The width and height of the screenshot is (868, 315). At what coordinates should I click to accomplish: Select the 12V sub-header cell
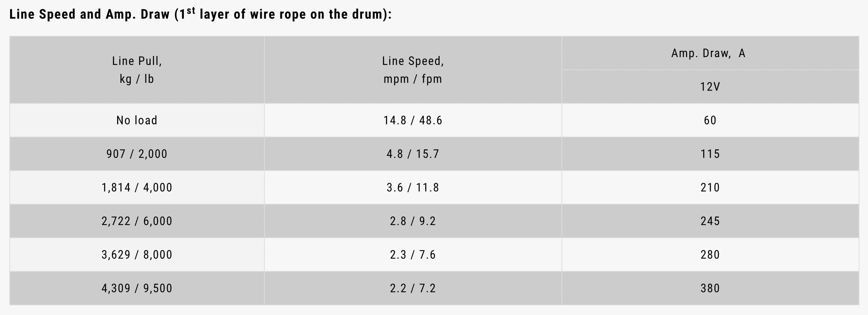point(710,87)
